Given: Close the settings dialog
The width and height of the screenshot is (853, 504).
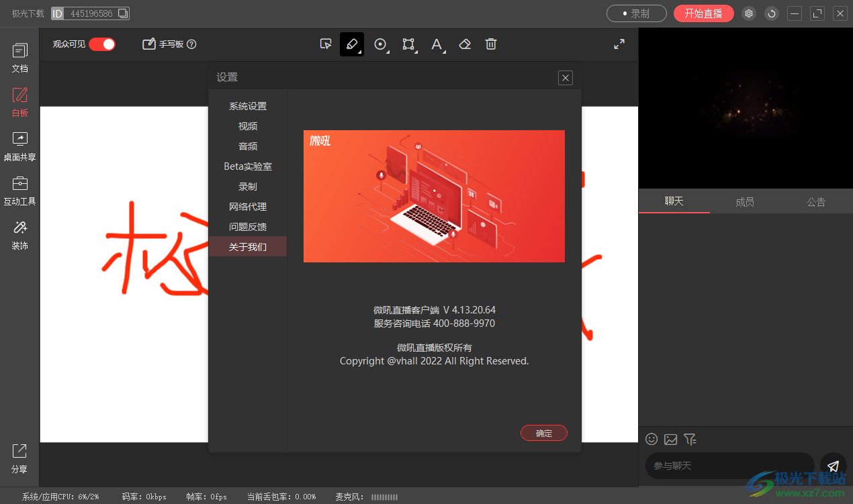Looking at the screenshot, I should (566, 78).
